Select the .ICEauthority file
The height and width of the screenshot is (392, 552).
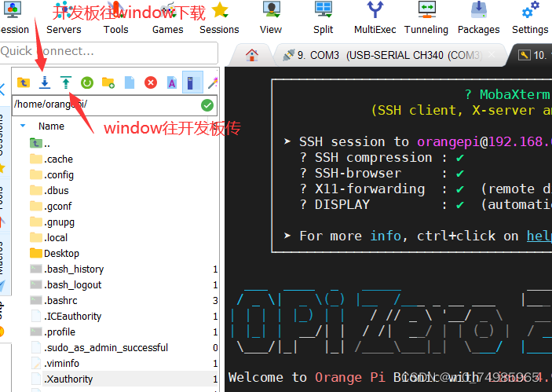point(66,317)
